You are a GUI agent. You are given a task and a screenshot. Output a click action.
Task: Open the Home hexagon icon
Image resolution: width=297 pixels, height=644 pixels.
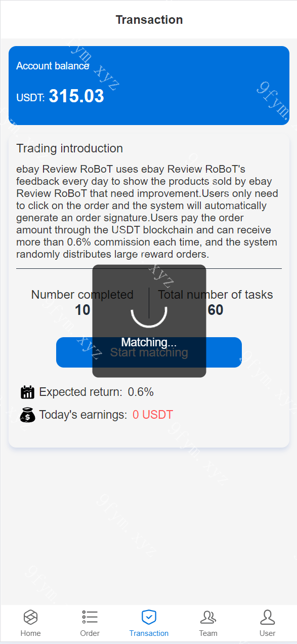[30, 617]
